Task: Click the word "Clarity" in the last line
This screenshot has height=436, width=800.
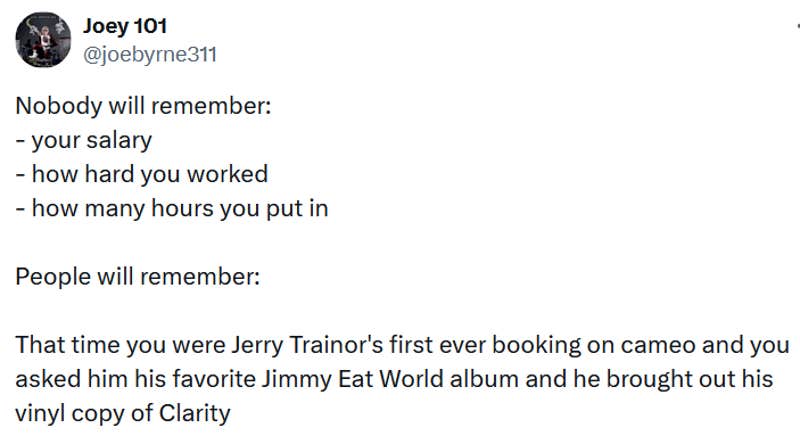Action: pyautogui.click(x=196, y=413)
